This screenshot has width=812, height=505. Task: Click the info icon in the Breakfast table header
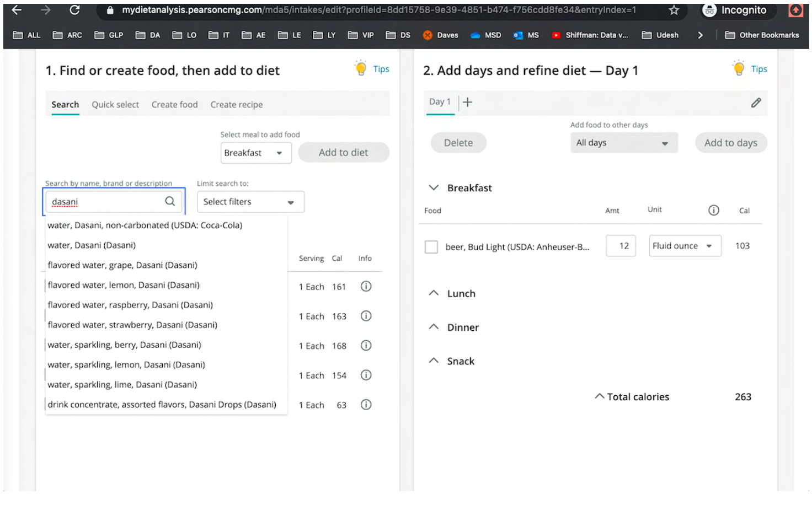pyautogui.click(x=713, y=210)
